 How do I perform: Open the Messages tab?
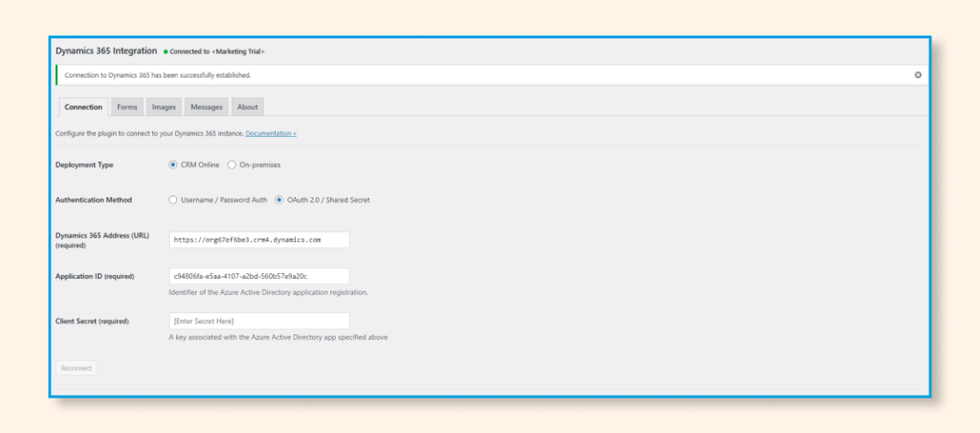(207, 107)
